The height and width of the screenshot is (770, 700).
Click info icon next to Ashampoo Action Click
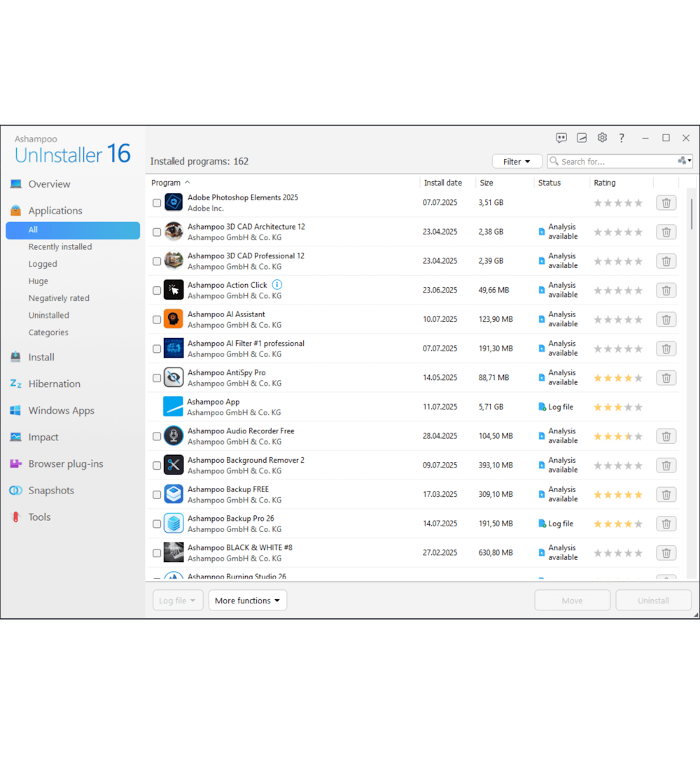(x=277, y=285)
